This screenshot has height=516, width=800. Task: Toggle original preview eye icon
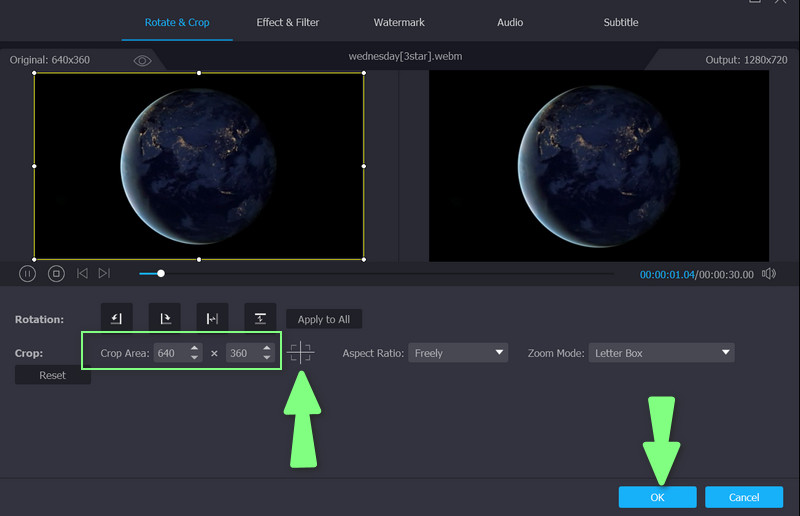click(142, 61)
